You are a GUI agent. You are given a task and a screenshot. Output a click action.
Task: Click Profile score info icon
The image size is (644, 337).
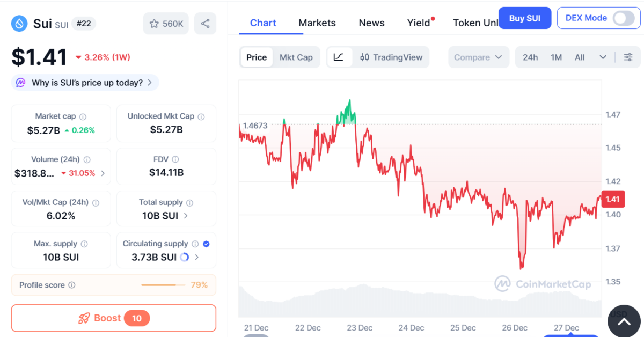(x=72, y=285)
